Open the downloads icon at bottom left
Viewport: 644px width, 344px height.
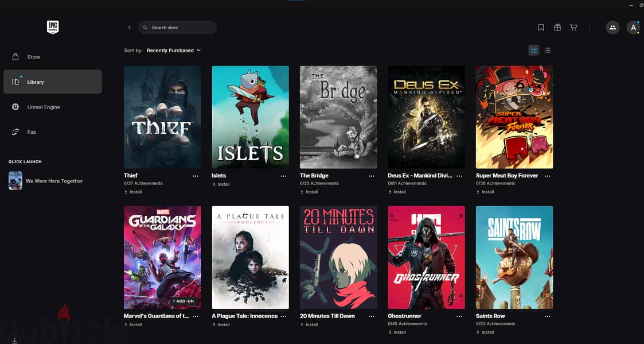tap(14, 340)
